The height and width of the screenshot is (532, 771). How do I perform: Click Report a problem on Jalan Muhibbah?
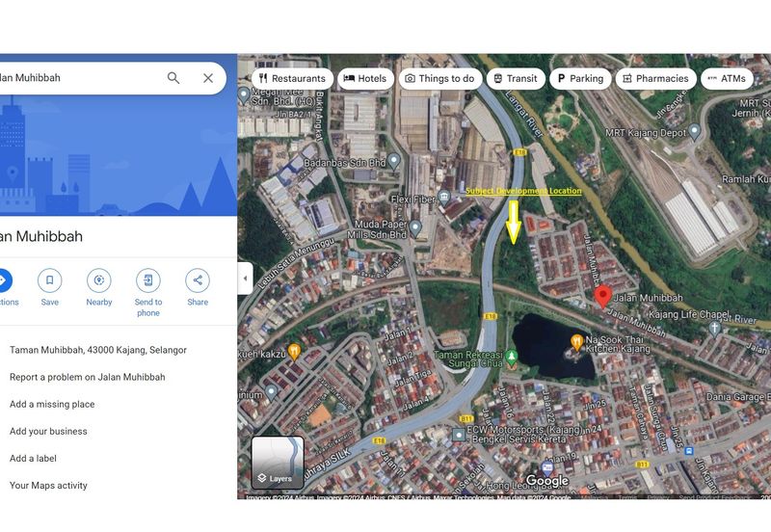point(87,377)
